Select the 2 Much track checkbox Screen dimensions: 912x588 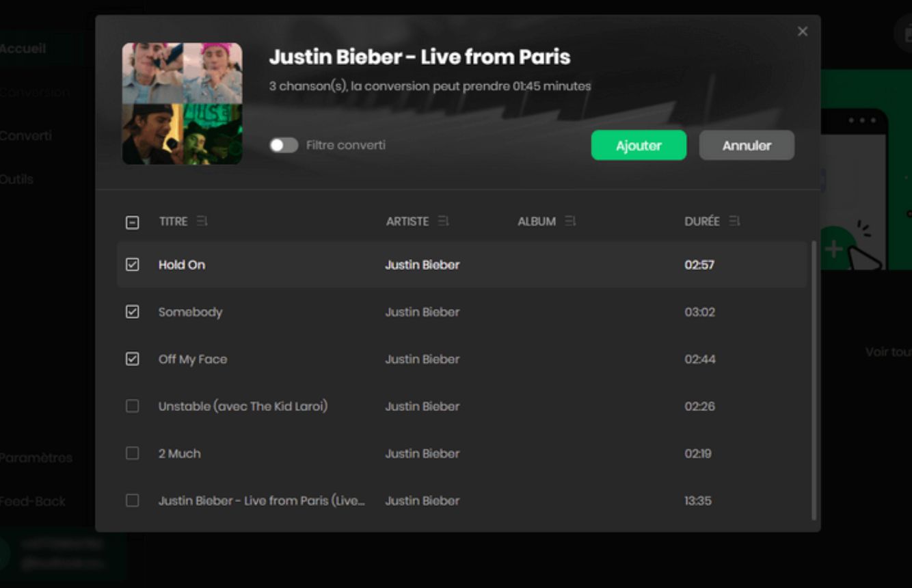pos(132,453)
